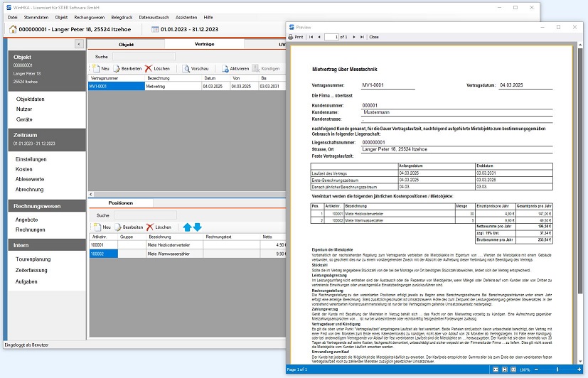
Task: Open Vorschau for the selected contract
Action: [196, 68]
